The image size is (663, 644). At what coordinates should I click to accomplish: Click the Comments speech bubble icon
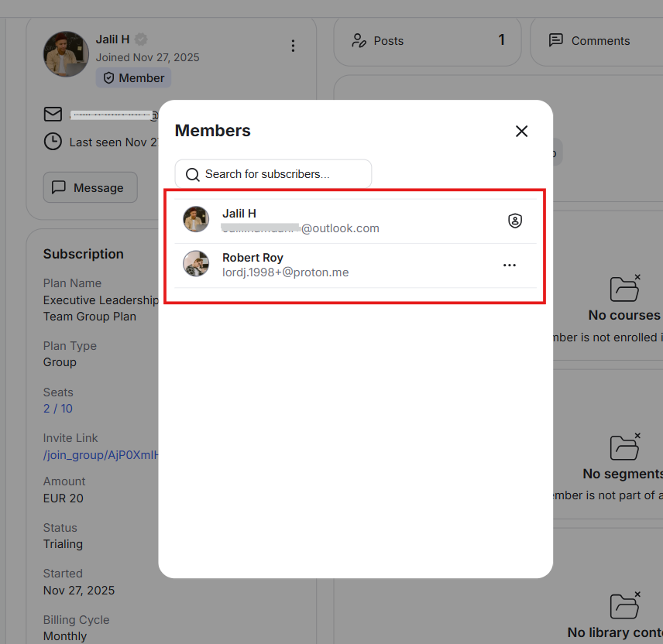(555, 40)
